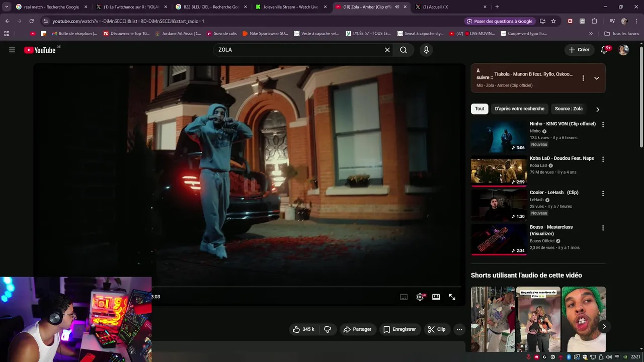Show next Shorts with arrow
Viewport: 644px width, 362px height.
604,326
